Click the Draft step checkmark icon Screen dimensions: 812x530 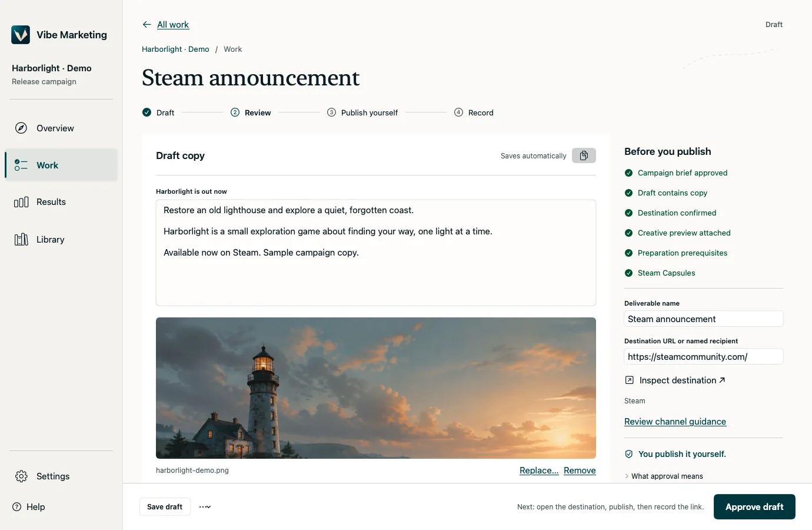[x=147, y=112]
